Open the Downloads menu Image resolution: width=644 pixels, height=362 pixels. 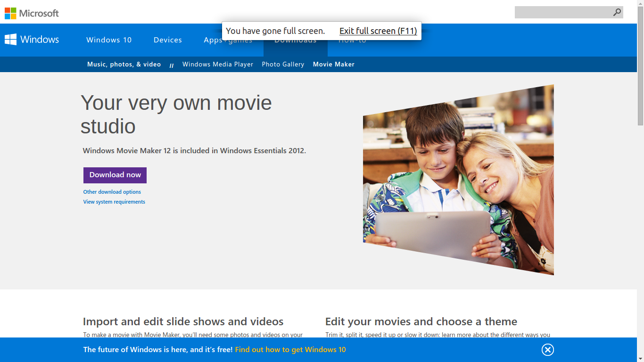click(296, 40)
